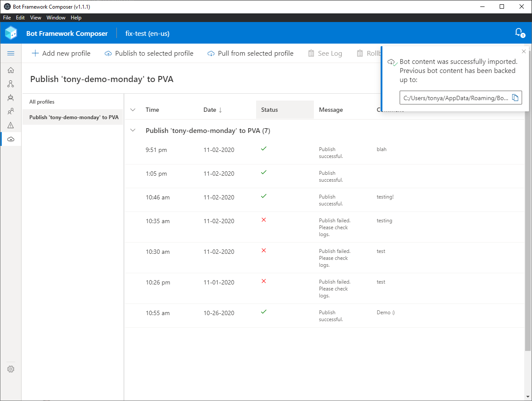Screen dimensions: 532x401
Task: Select the 10:35 am time cell
Action: (158, 221)
